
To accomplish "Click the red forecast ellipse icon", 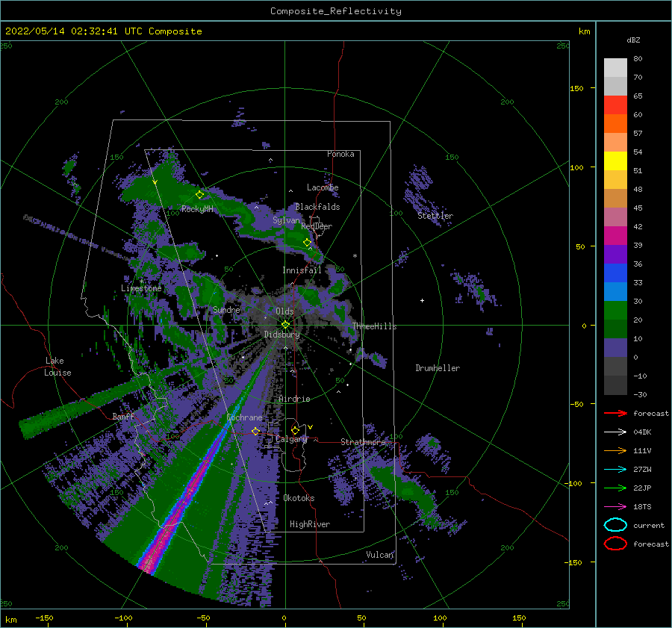I will (615, 544).
